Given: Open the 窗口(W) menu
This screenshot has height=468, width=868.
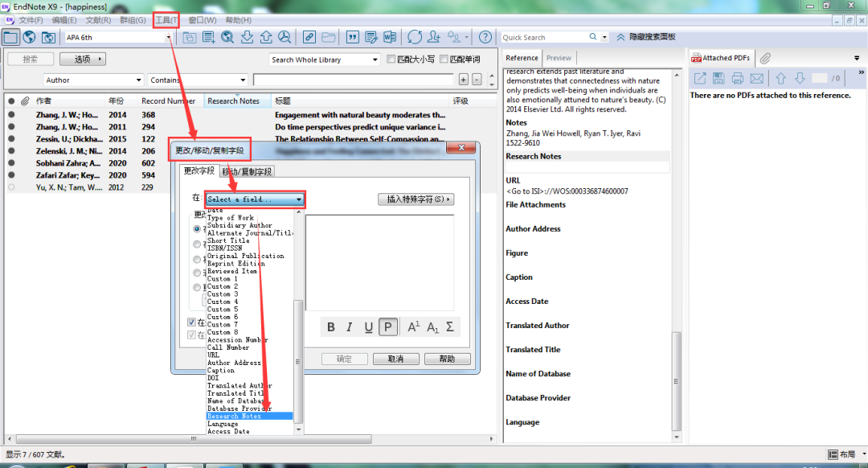Looking at the screenshot, I should [x=203, y=20].
